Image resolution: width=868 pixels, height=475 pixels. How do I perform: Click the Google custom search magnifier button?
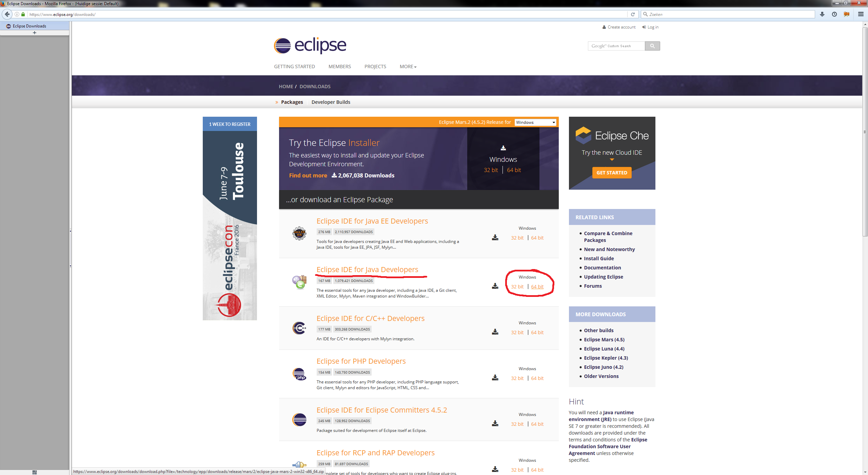coord(652,46)
